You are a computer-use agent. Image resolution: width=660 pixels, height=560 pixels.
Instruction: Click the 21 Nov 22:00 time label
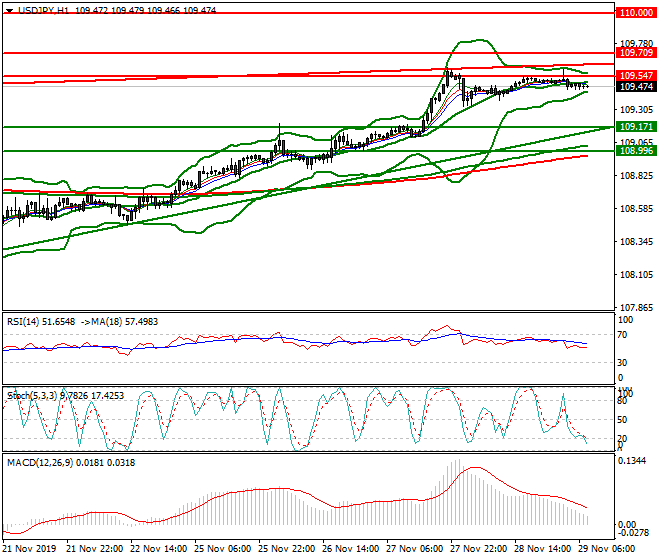pos(95,549)
